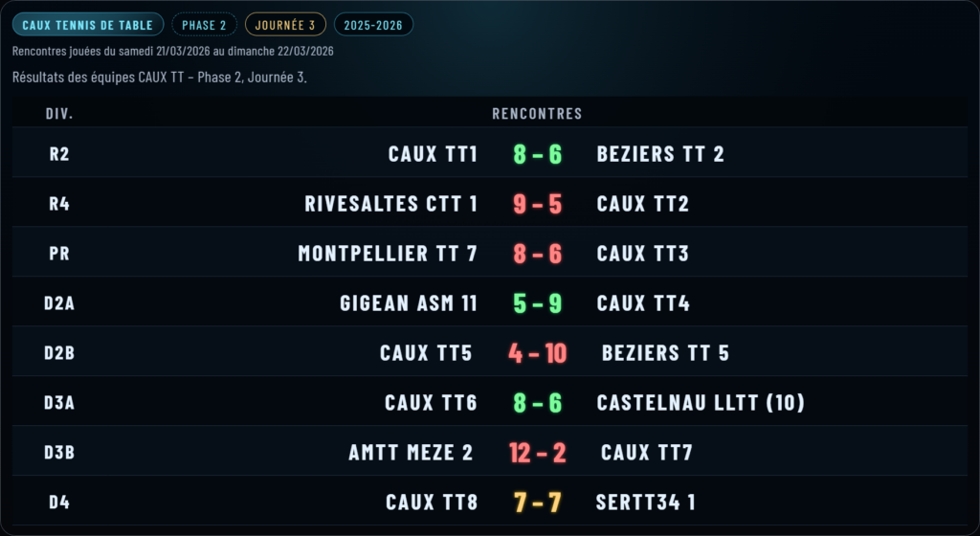Click the CAUX TENNIS DE TABLE badge
Viewport: 980px width, 536px height.
[x=88, y=25]
